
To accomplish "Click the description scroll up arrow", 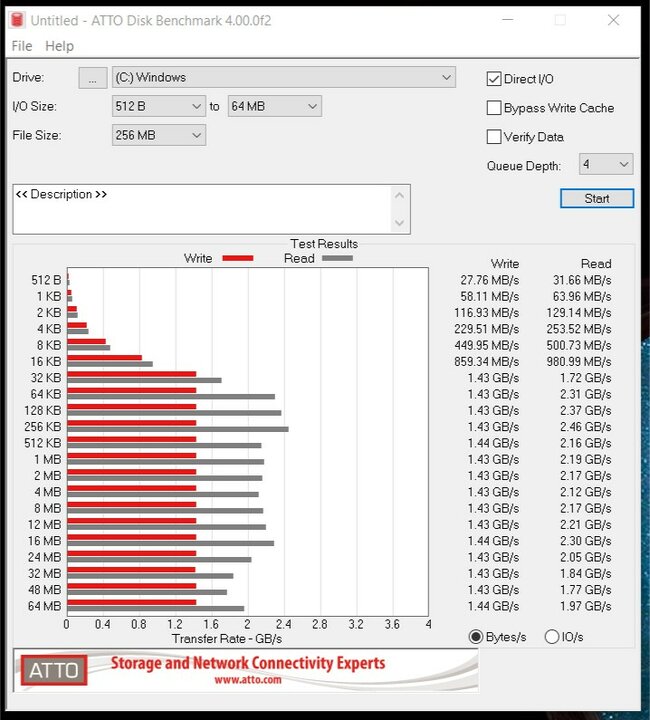I will 399,196.
